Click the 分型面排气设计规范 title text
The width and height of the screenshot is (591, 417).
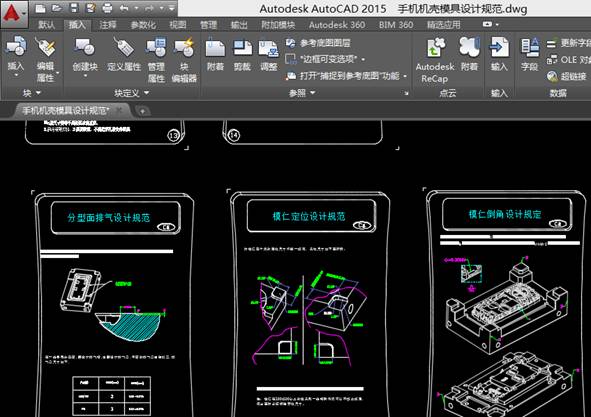coord(109,218)
